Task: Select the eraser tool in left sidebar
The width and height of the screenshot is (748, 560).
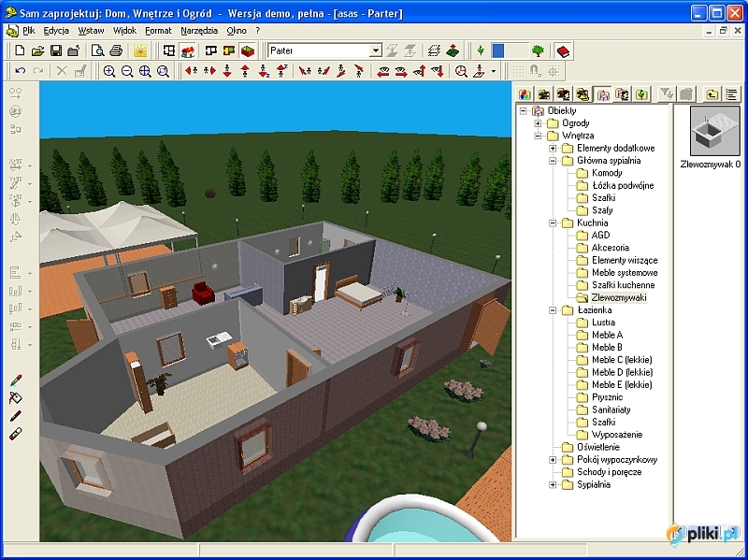Action: pyautogui.click(x=16, y=434)
